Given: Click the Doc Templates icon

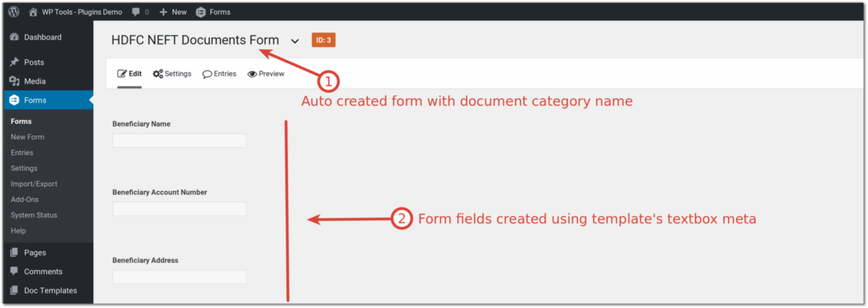Looking at the screenshot, I should coord(14,290).
